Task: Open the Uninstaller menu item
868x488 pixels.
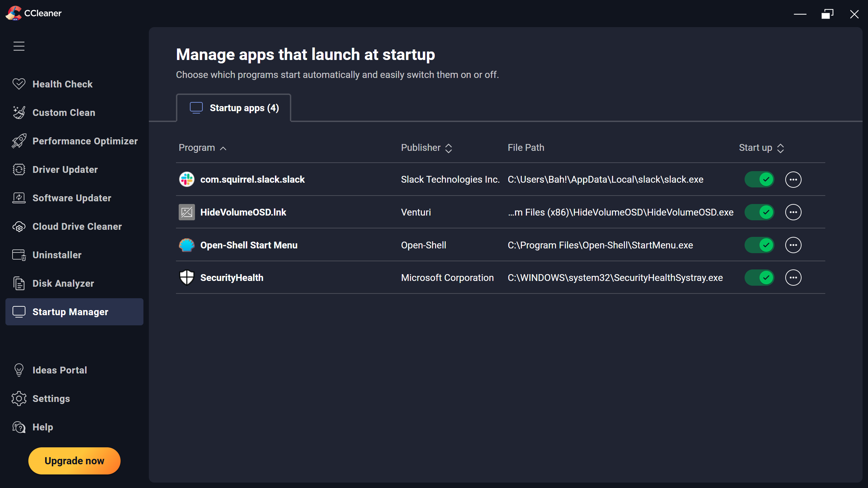Action: tap(57, 255)
